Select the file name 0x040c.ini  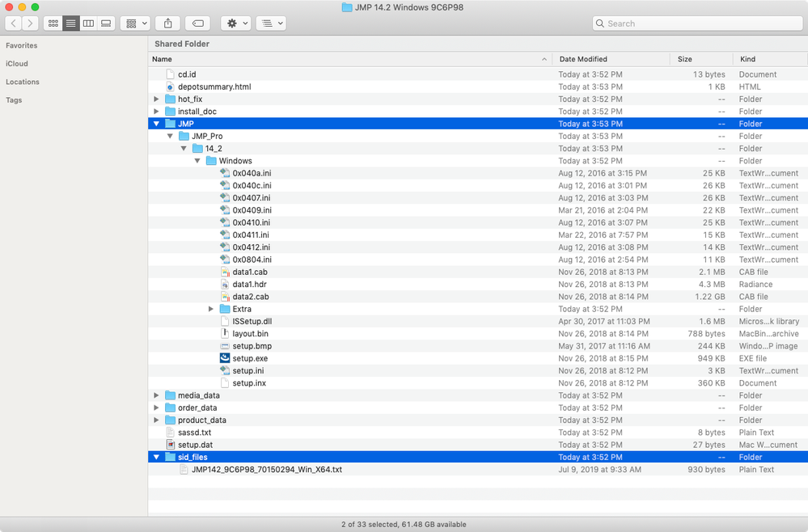tap(252, 185)
